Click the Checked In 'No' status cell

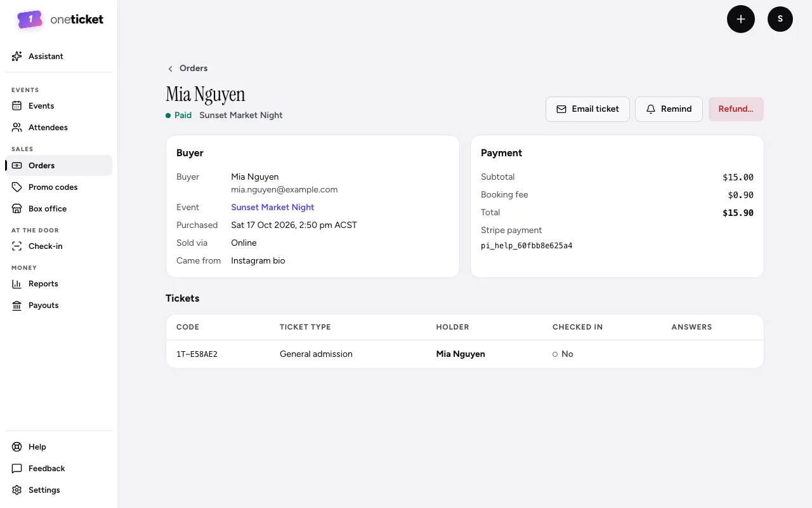[563, 354]
